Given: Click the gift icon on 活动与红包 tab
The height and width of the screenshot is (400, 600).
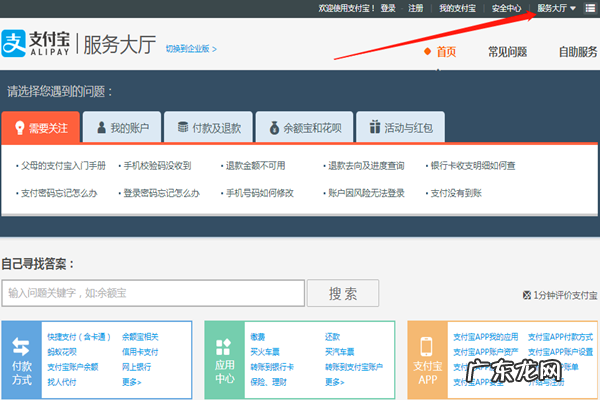Looking at the screenshot, I should pos(375,127).
